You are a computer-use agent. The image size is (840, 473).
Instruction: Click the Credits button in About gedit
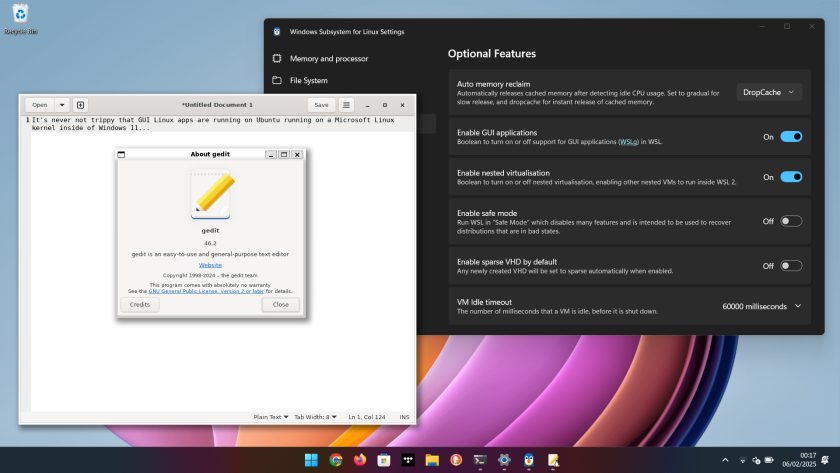(140, 304)
